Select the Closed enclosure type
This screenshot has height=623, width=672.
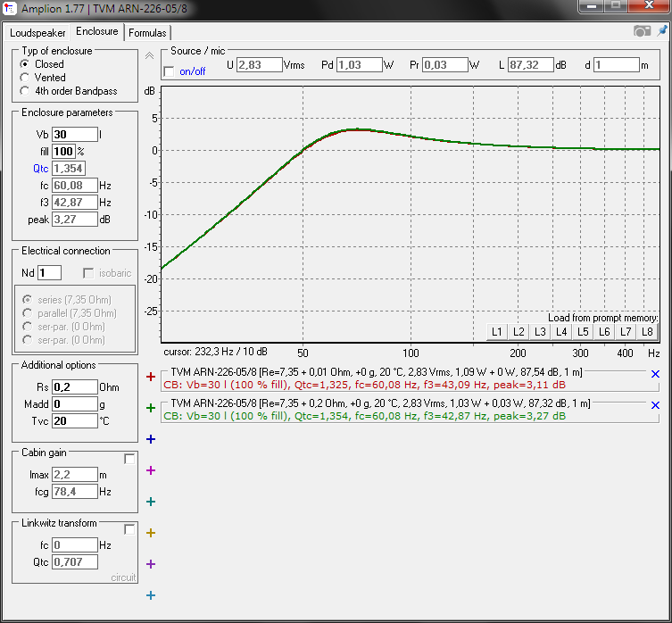(x=24, y=64)
